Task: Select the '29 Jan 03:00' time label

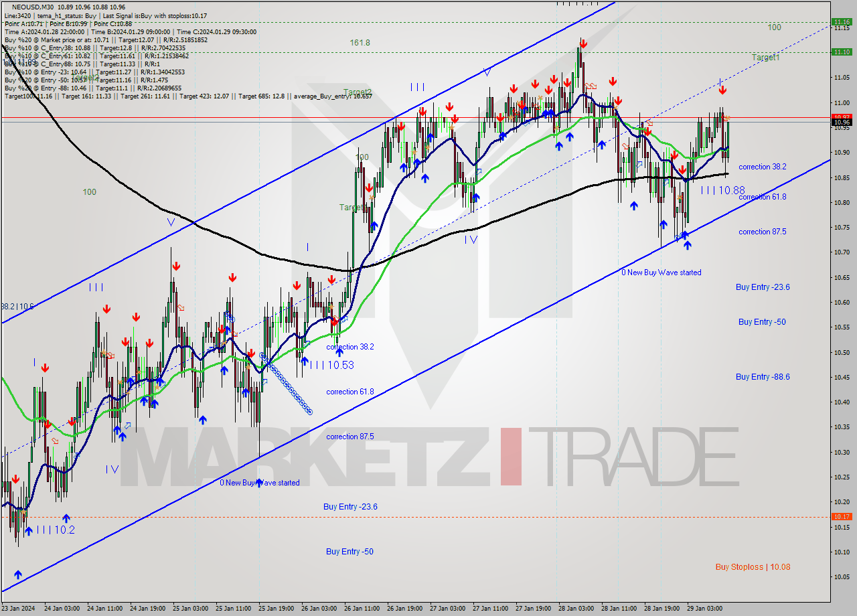Action: pyautogui.click(x=704, y=609)
